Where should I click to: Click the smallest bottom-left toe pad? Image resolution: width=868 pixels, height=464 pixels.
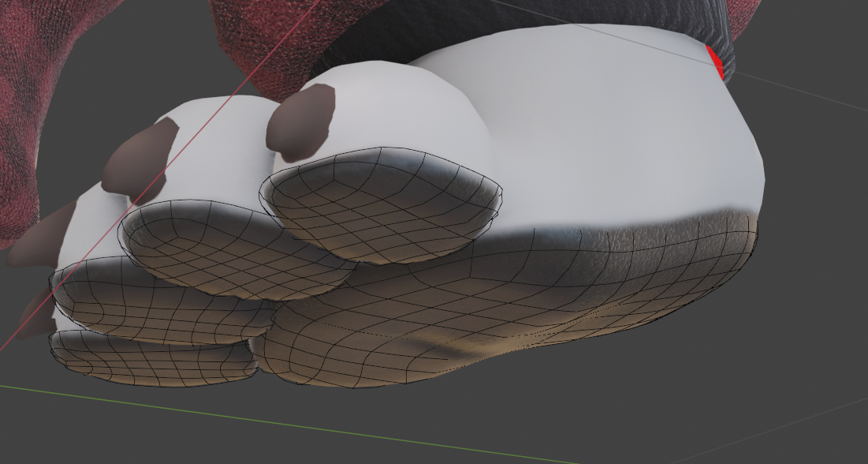150,359
